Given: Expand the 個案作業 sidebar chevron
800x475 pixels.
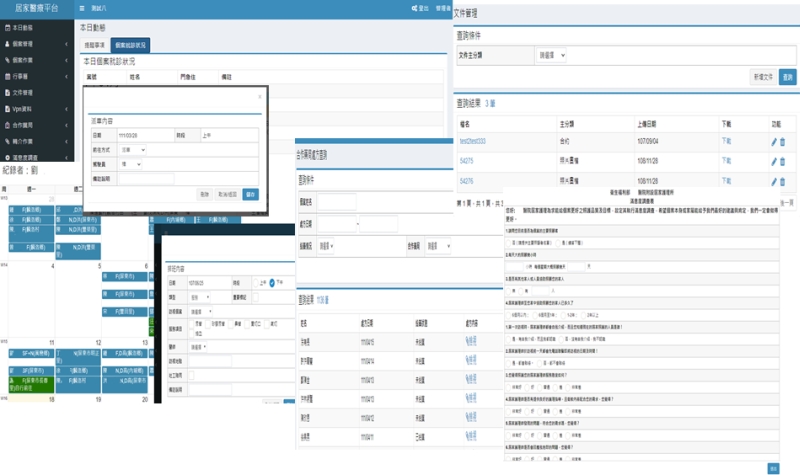Looking at the screenshot, I should pyautogui.click(x=66, y=60).
